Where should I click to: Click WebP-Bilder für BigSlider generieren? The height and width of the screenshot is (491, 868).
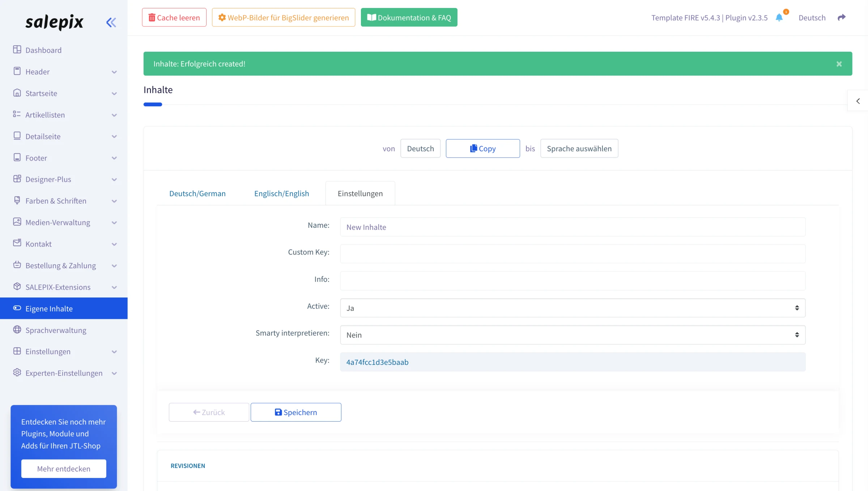click(x=284, y=17)
